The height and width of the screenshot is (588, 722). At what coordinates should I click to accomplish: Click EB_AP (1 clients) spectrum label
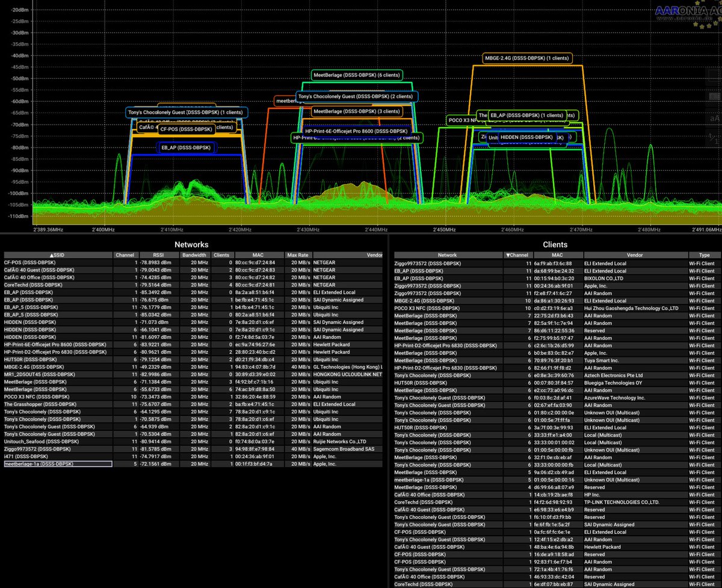tap(526, 115)
